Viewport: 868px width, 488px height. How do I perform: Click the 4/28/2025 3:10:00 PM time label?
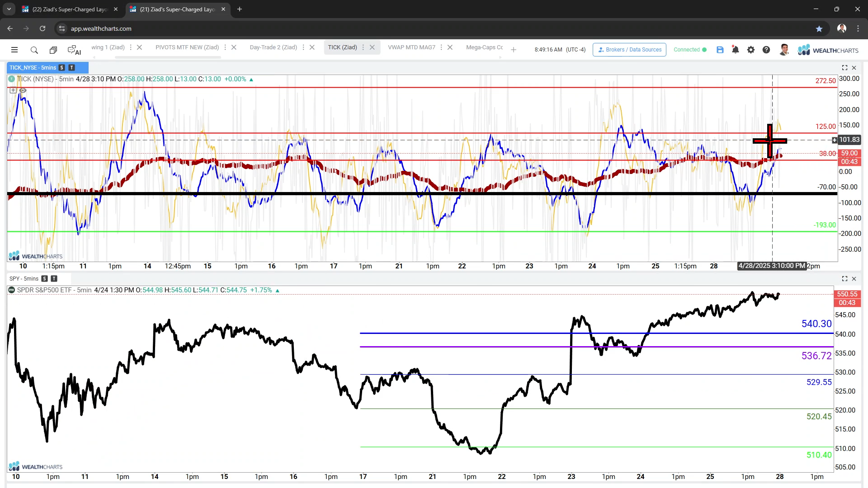click(x=772, y=266)
